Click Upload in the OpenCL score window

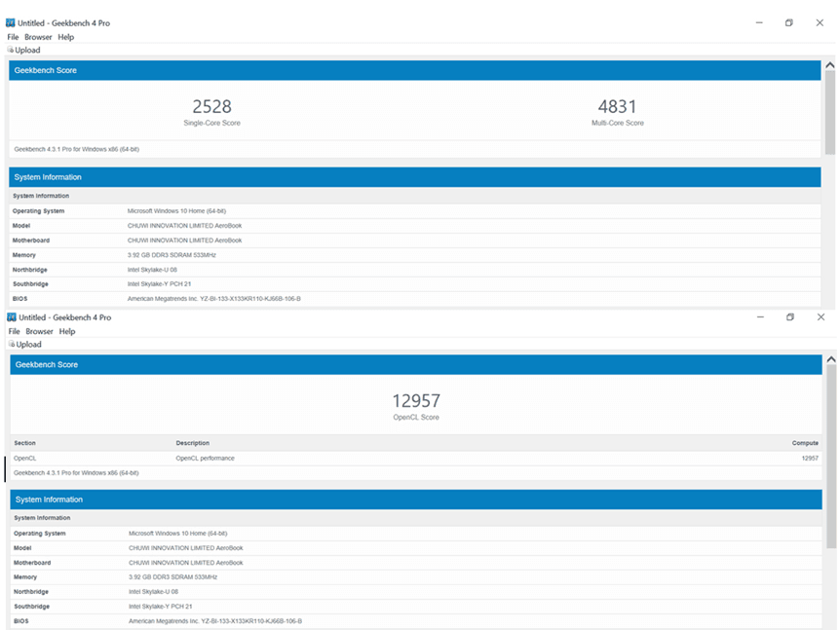click(25, 344)
